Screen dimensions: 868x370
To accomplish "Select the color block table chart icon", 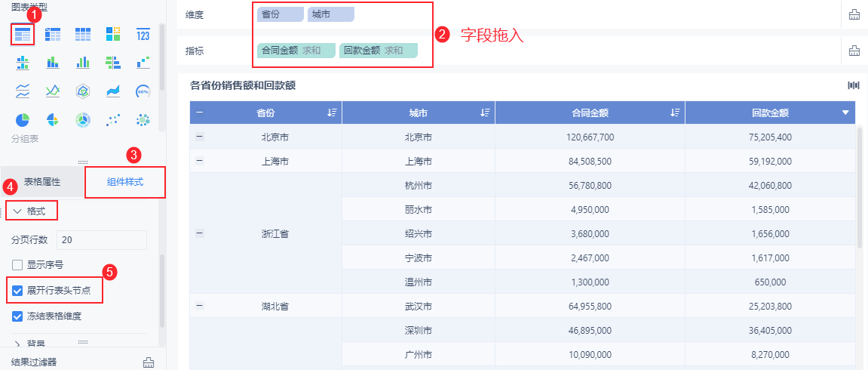I will tap(113, 34).
